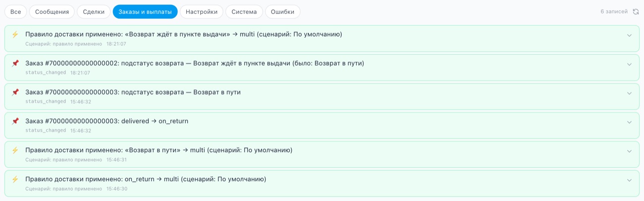Click the refresh icon next to records count
The height and width of the screenshot is (201, 644).
[x=636, y=11]
